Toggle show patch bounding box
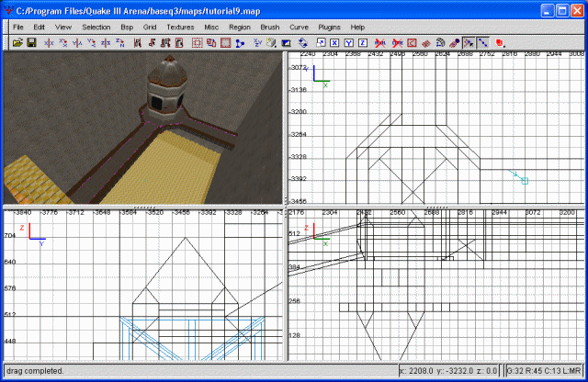Viewport: 588px width, 382px height. [x=412, y=43]
